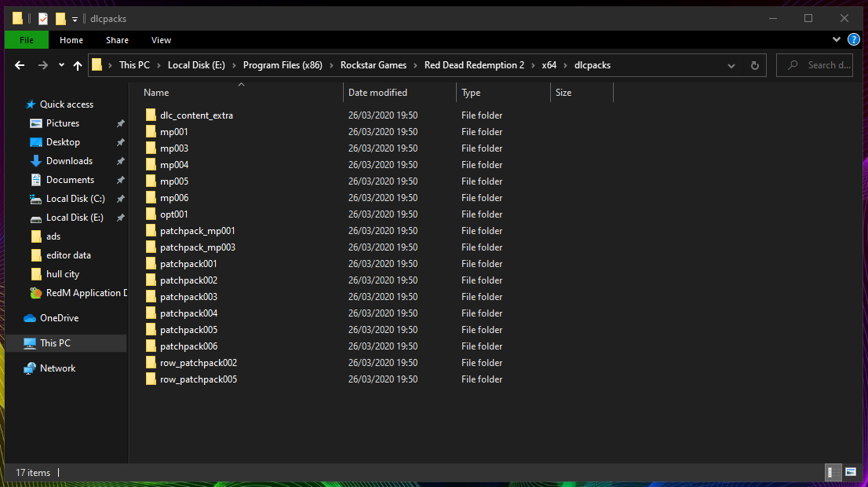Viewport: 868px width, 487px height.
Task: Select the patchpack_mp003 folder
Action: point(197,247)
